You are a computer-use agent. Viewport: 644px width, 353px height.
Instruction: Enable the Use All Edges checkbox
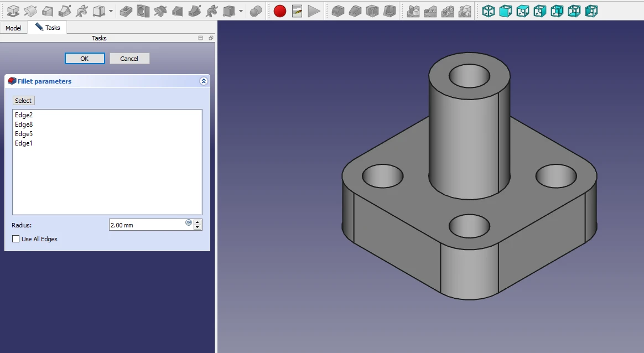click(x=16, y=239)
